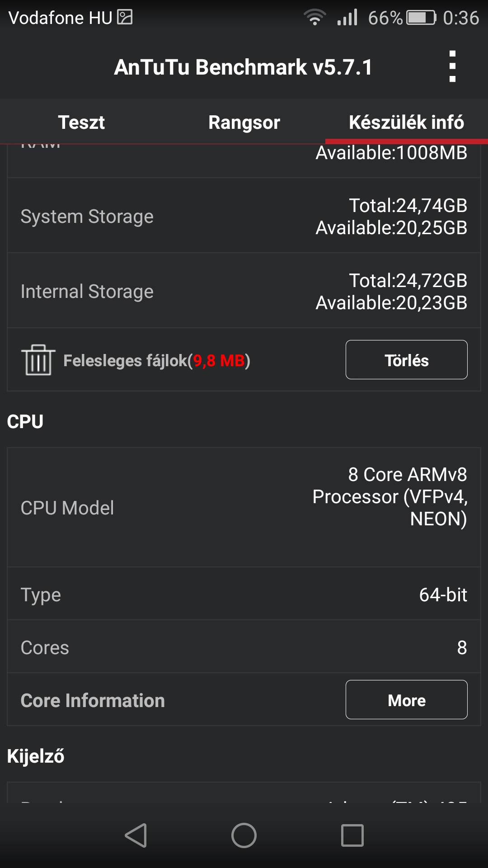Tap the Internal Storage row
This screenshot has width=488, height=868.
[244, 291]
